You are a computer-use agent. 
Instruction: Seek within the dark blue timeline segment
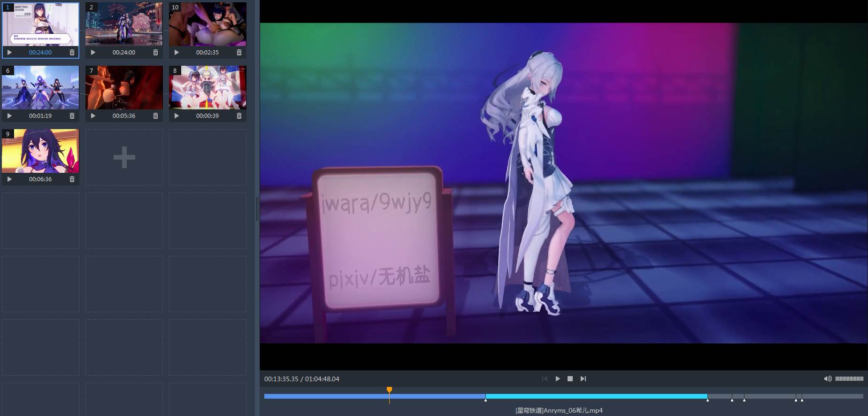pyautogui.click(x=375, y=396)
